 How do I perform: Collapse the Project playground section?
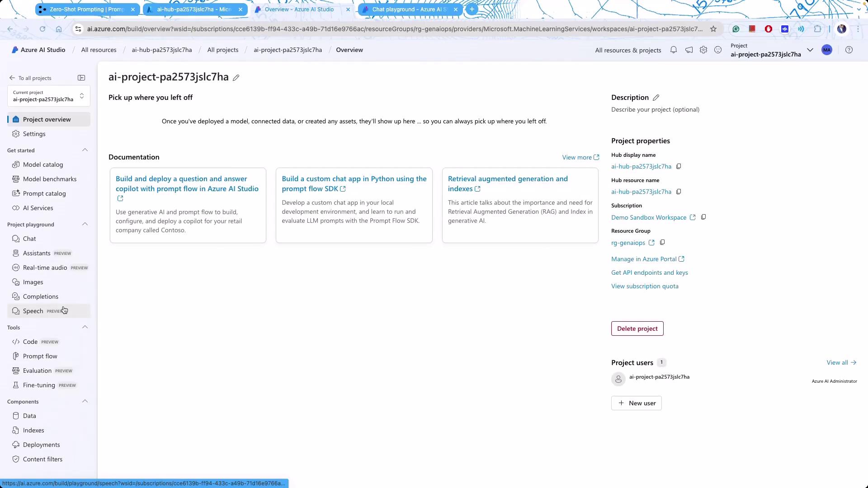85,224
